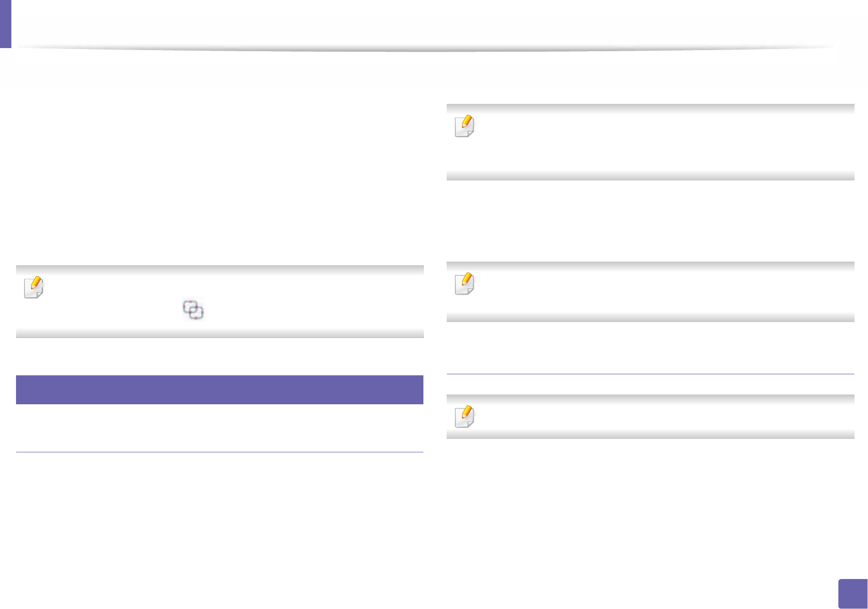The image size is (868, 609).
Task: Click the top gray bar of the left note
Action: 220,269
